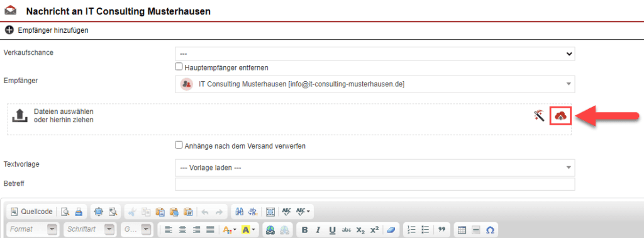Image resolution: width=644 pixels, height=238 pixels.
Task: Click the Print icon in editor toolbar
Action: 79,212
